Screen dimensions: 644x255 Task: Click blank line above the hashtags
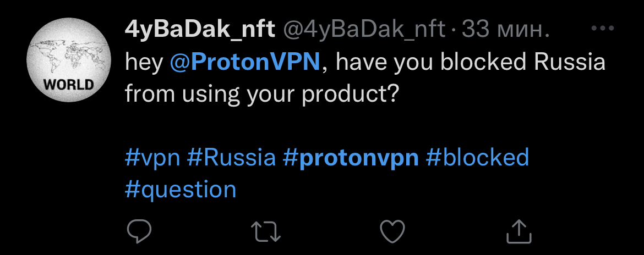tap(330, 126)
